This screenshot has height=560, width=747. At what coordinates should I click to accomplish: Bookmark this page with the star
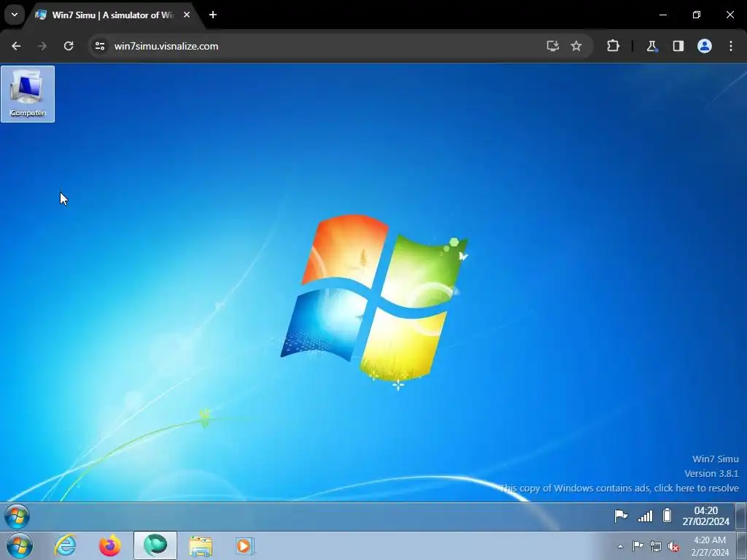tap(576, 46)
